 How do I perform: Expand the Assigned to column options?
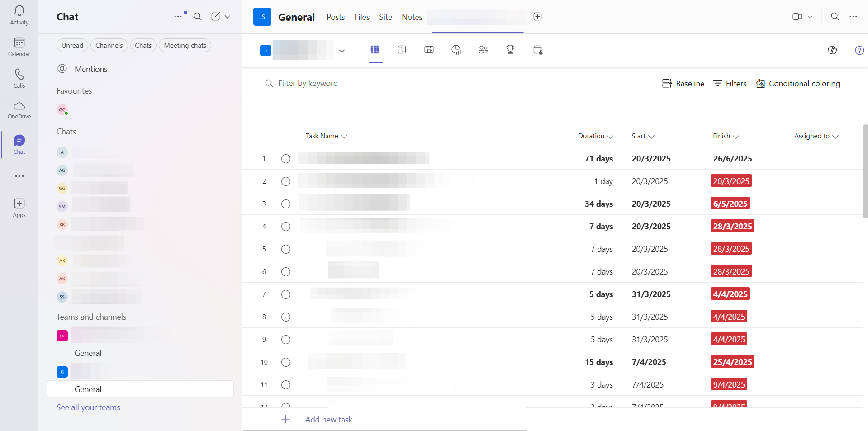835,136
